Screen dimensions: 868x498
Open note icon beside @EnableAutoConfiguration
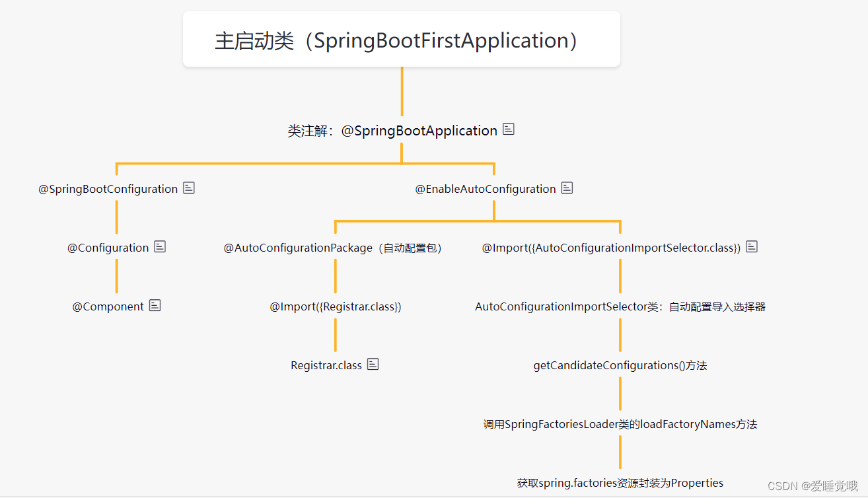click(x=567, y=188)
